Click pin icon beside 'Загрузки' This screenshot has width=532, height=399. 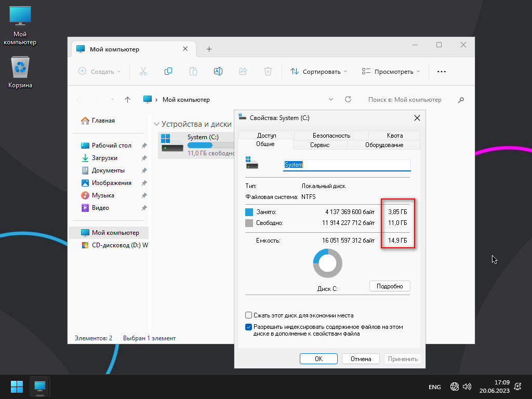[144, 158]
